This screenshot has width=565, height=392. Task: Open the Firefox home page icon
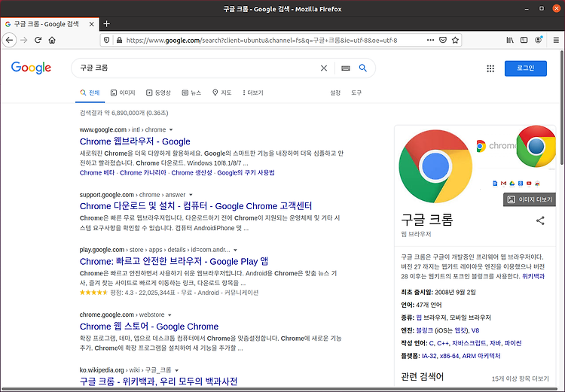coord(52,40)
